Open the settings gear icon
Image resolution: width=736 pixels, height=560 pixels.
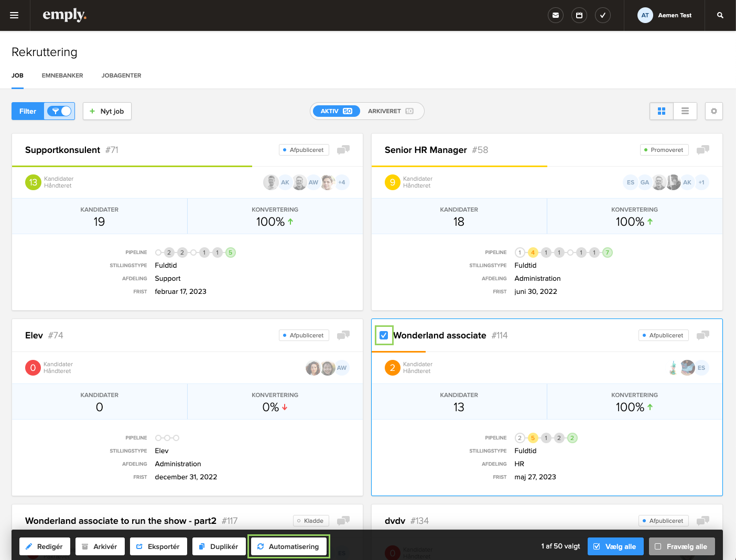point(713,111)
